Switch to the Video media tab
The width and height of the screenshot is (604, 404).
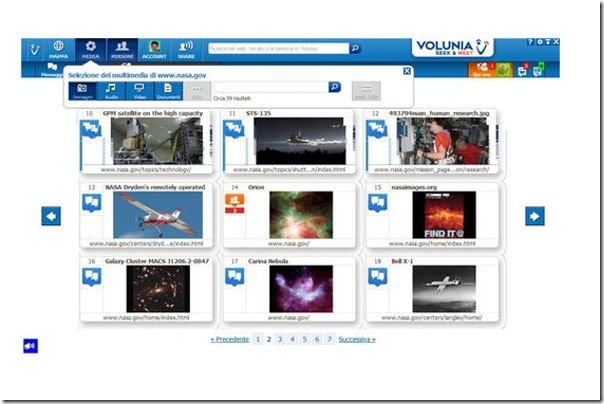(x=140, y=91)
